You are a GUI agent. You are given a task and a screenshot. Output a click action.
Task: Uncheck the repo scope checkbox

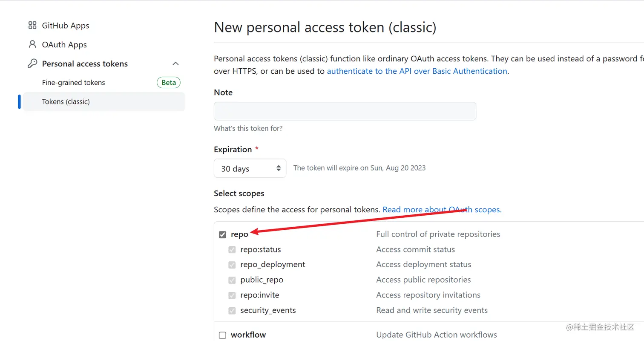[222, 234]
